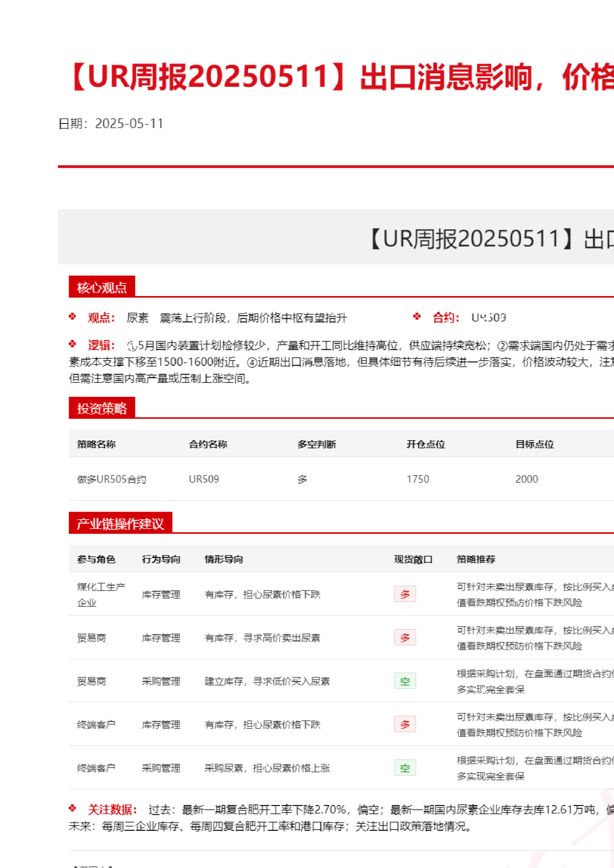Click the red diamond bullet before 关注数据

point(72,809)
